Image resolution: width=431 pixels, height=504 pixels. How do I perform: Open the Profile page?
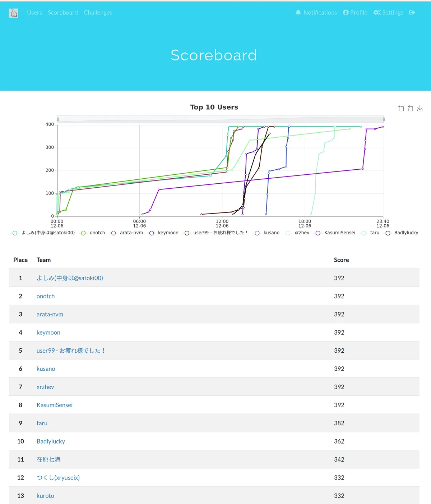355,13
